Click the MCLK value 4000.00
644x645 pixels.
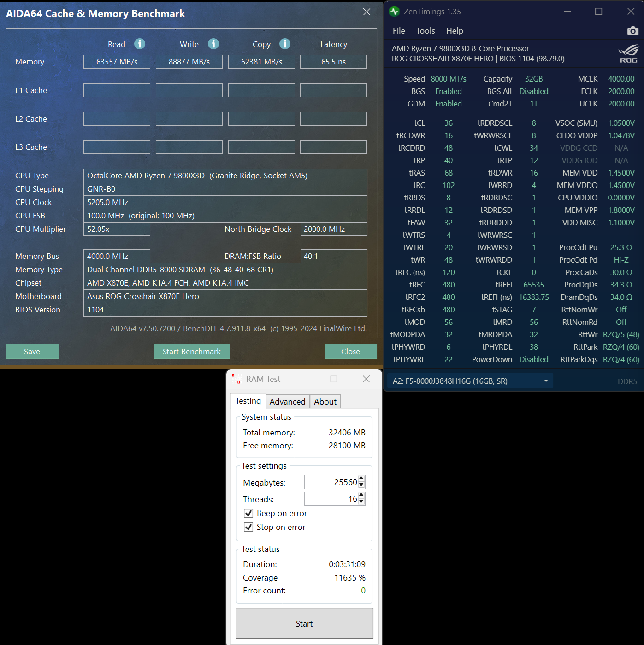coord(621,79)
